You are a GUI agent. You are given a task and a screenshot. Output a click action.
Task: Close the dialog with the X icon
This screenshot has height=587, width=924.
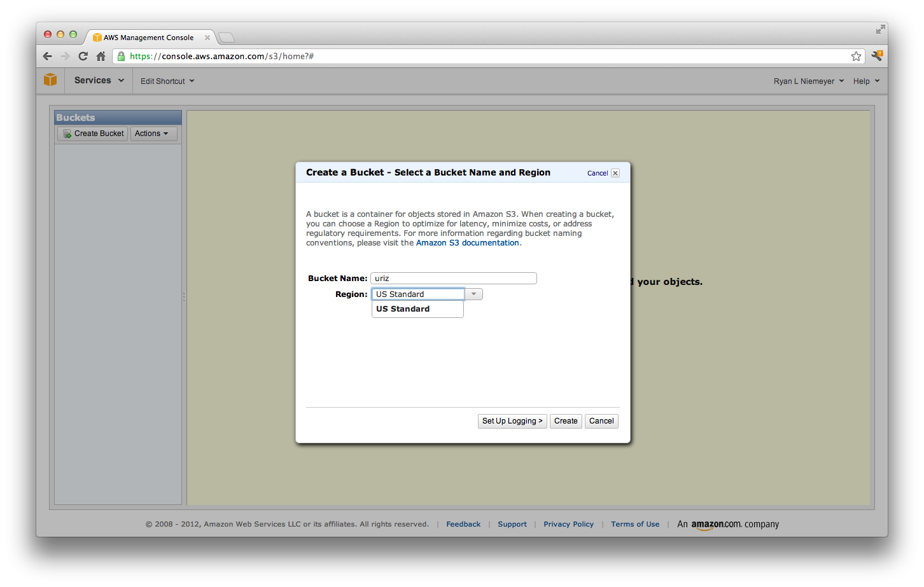pyautogui.click(x=615, y=173)
